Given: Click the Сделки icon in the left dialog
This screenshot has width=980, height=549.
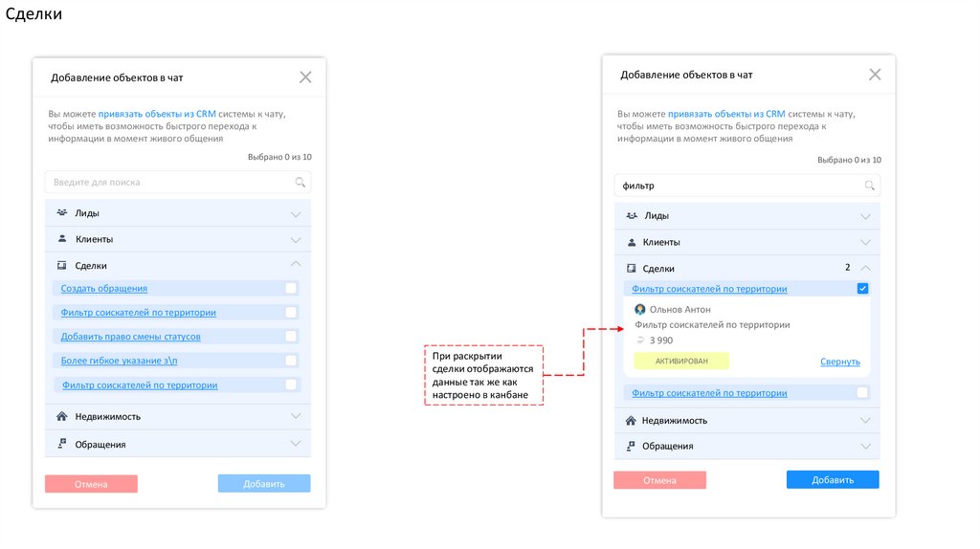Looking at the screenshot, I should tap(61, 265).
